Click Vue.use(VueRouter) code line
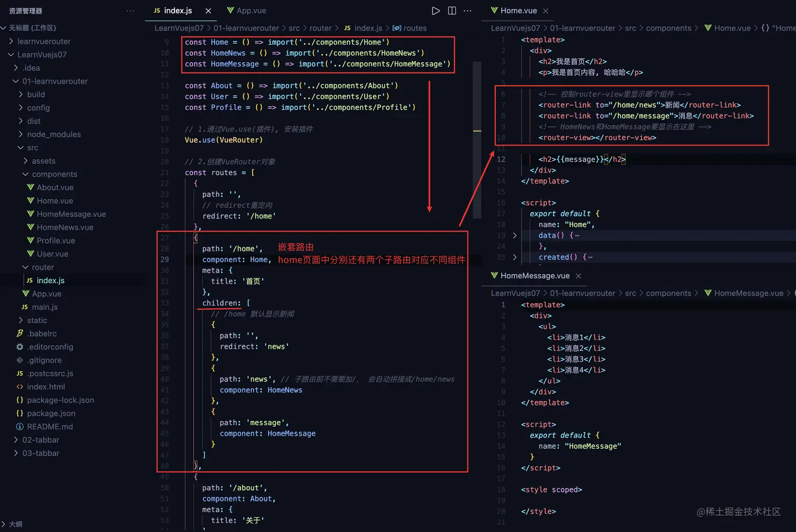The width and height of the screenshot is (796, 532). tap(224, 140)
